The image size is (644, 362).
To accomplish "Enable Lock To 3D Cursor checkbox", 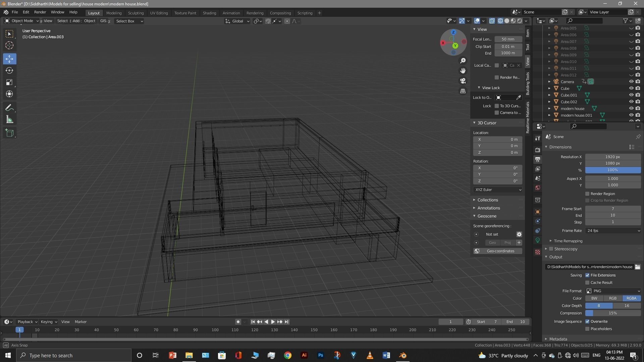I will (x=497, y=106).
